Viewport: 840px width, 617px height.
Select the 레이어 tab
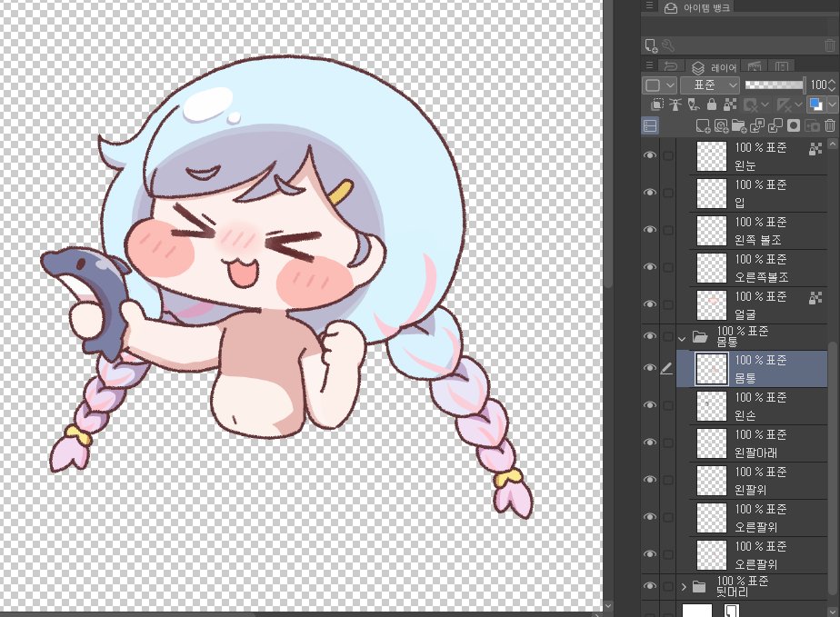(x=715, y=67)
